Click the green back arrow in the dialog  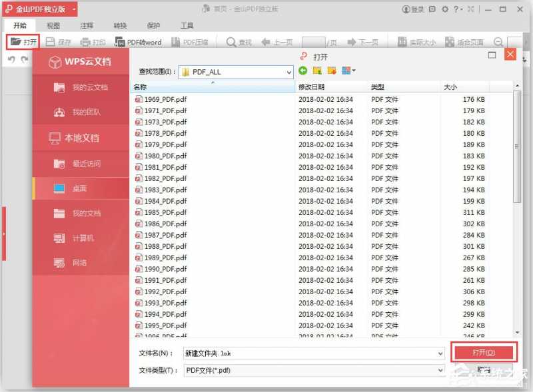(x=303, y=70)
